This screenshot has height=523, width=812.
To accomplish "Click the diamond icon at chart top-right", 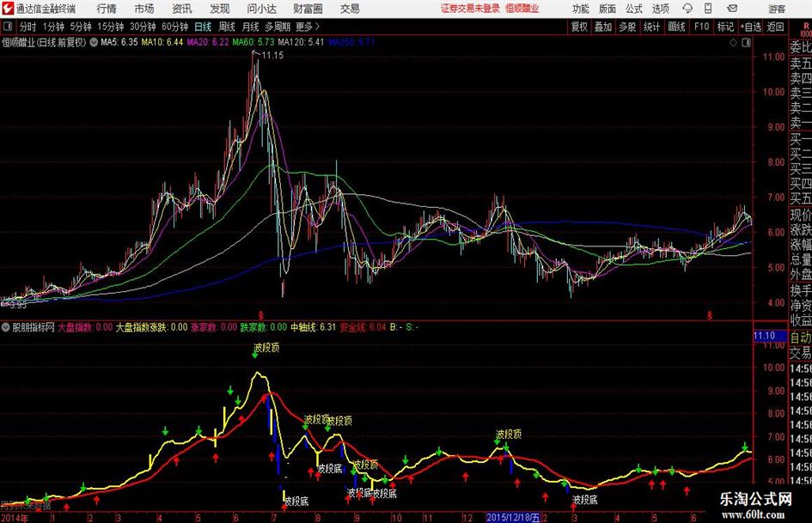I will [733, 43].
